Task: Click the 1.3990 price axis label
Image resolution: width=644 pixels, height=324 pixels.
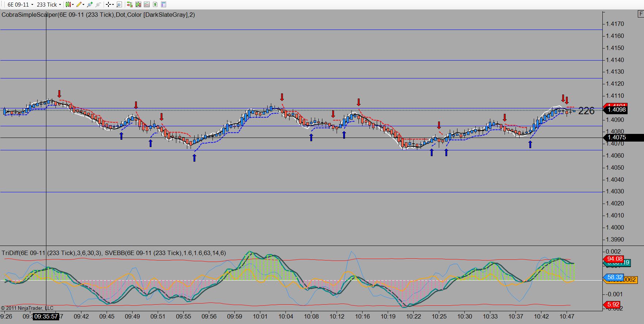Action: [615, 239]
